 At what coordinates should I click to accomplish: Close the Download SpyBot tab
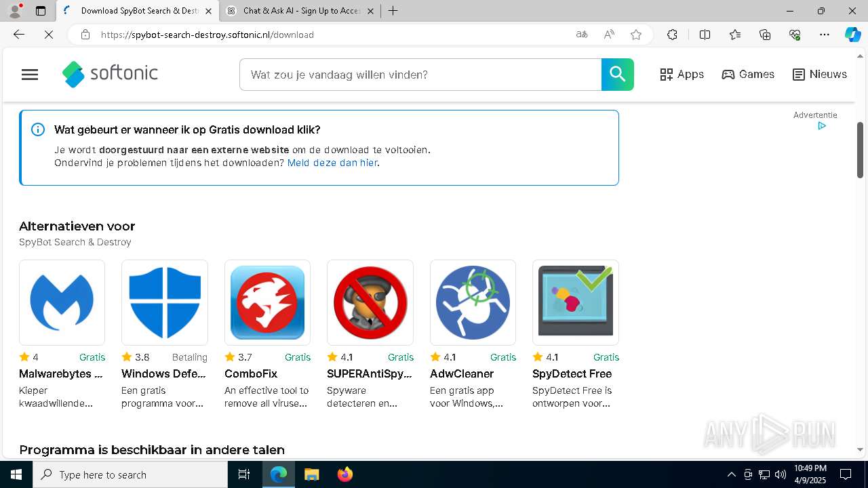coord(208,11)
